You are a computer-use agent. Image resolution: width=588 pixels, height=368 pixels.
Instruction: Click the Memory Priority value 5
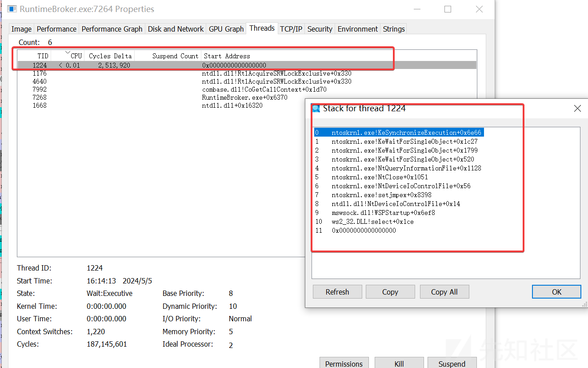[231, 332]
